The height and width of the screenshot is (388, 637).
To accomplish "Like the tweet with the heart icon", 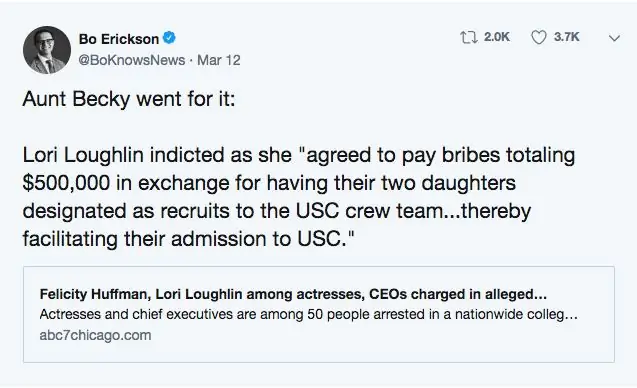I will click(539, 37).
